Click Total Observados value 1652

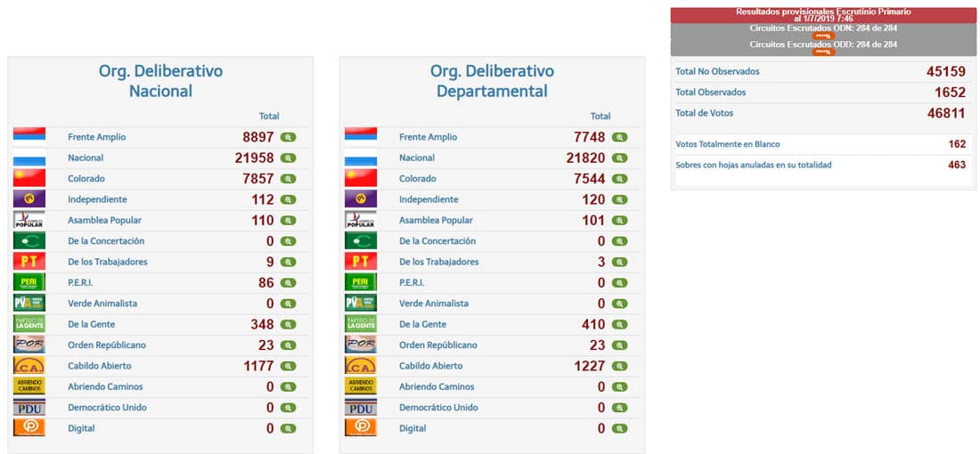coord(950,93)
